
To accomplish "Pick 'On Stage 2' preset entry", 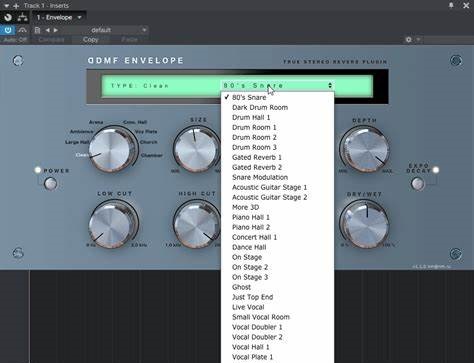I will point(277,268).
